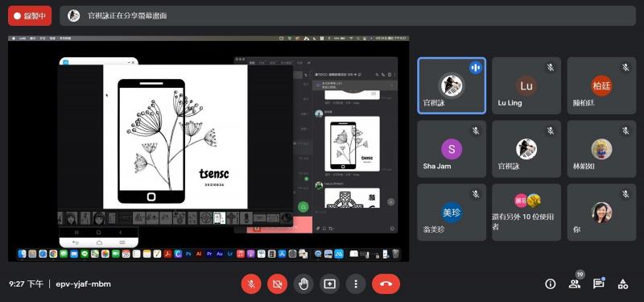Expand the LINE chat announcement chevron
This screenshot has height=302, width=644.
tap(391, 85)
